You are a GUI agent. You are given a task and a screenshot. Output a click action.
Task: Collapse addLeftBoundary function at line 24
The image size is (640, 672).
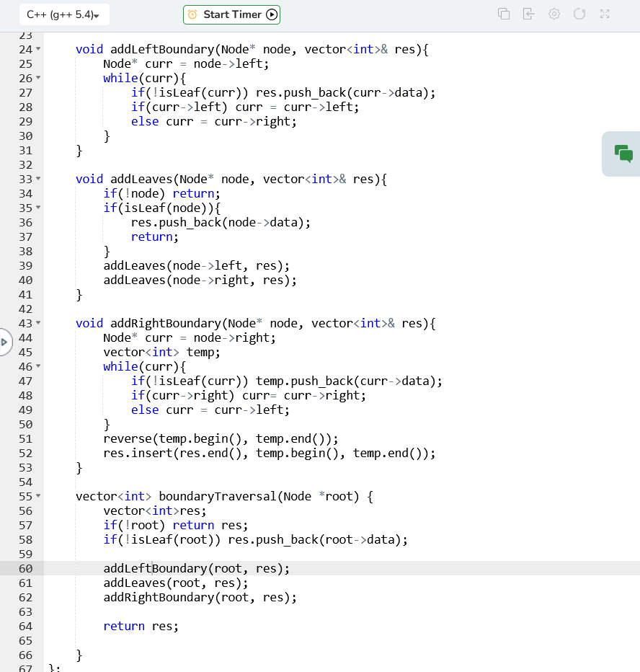coord(38,49)
